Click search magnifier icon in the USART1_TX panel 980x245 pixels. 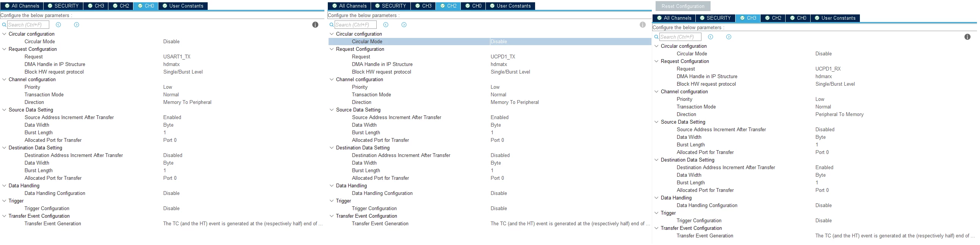tap(4, 25)
